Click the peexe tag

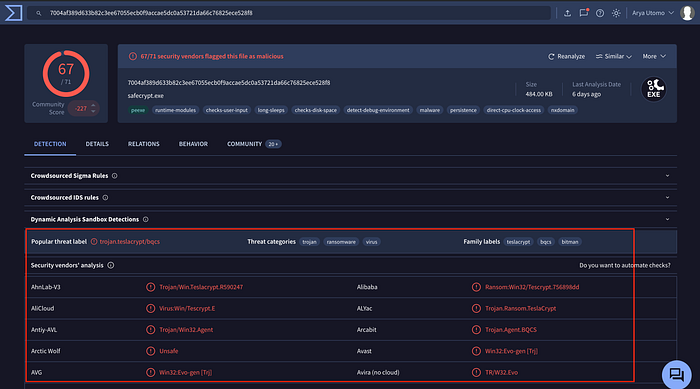(x=138, y=110)
